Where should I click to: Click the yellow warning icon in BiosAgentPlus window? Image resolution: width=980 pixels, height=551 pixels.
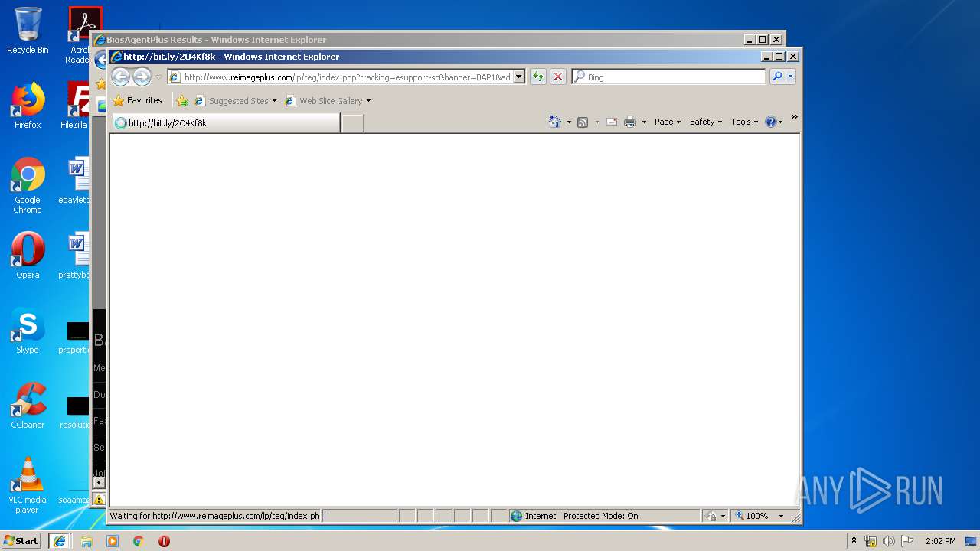[x=99, y=500]
